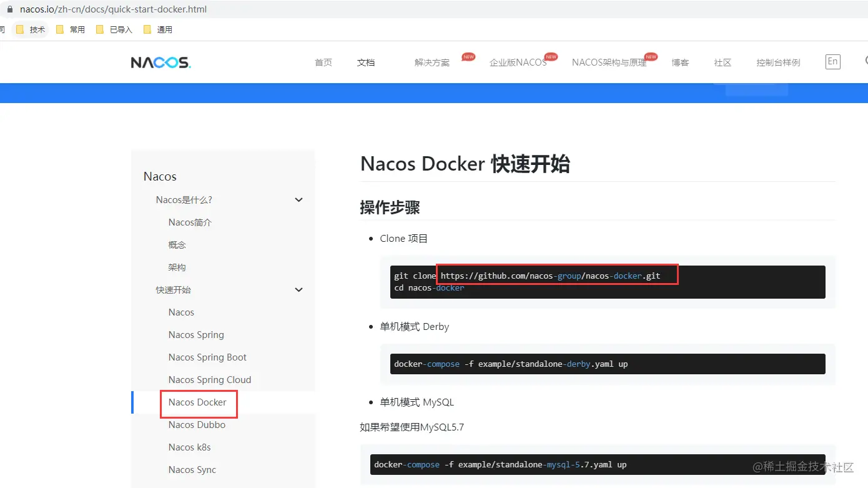Open the 通用 bookmark folder icon

point(146,29)
